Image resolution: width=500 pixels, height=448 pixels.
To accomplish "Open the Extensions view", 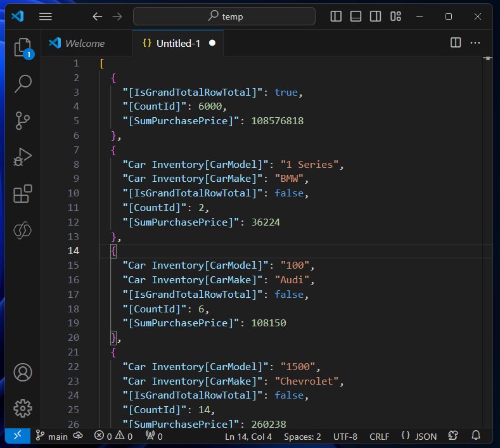I will (23, 193).
